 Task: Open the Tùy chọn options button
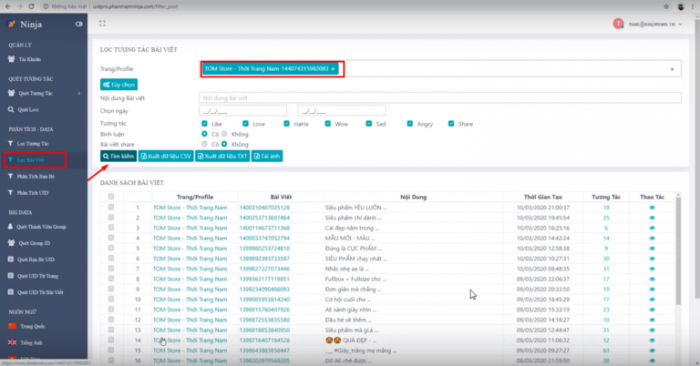[119, 84]
